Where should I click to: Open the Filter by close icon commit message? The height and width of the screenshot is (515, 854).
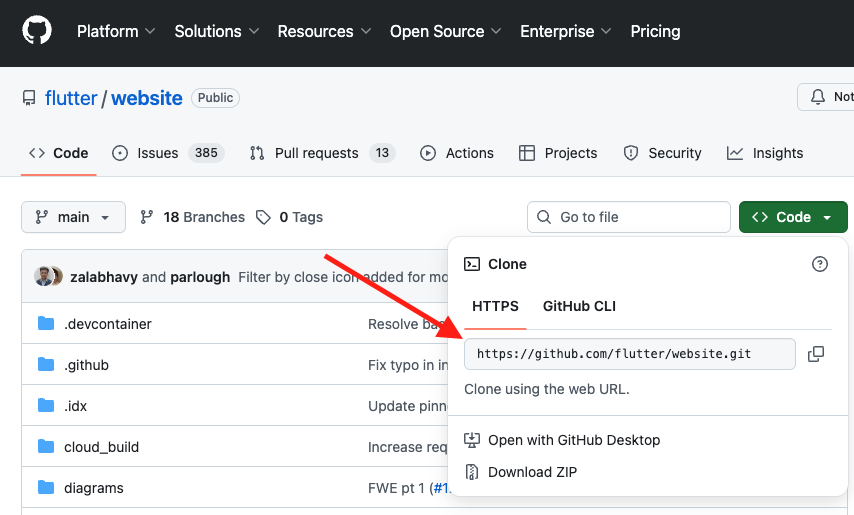point(343,277)
